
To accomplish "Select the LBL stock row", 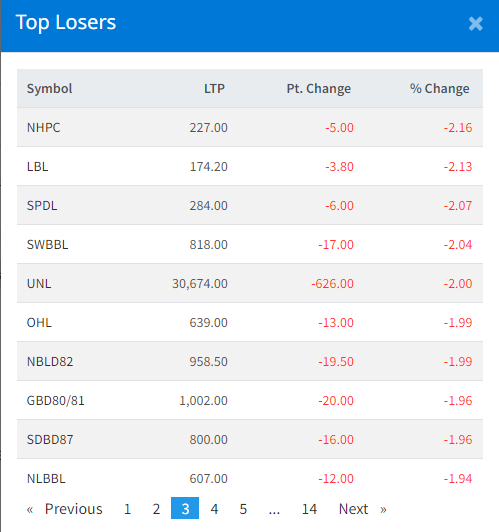I will point(250,167).
